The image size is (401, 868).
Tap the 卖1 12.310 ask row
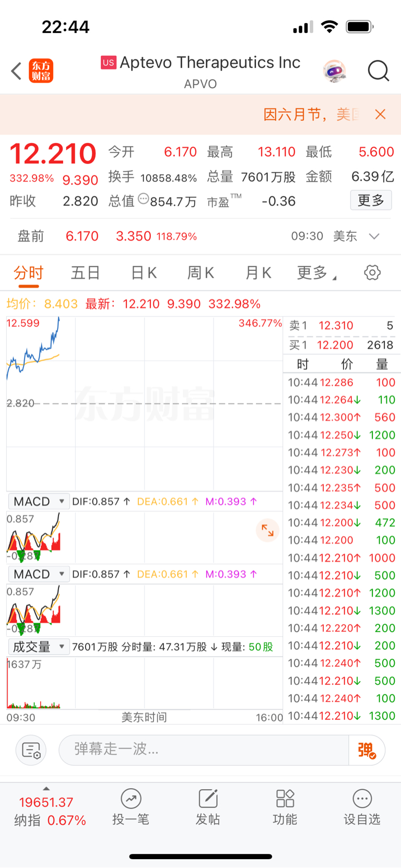pyautogui.click(x=341, y=326)
